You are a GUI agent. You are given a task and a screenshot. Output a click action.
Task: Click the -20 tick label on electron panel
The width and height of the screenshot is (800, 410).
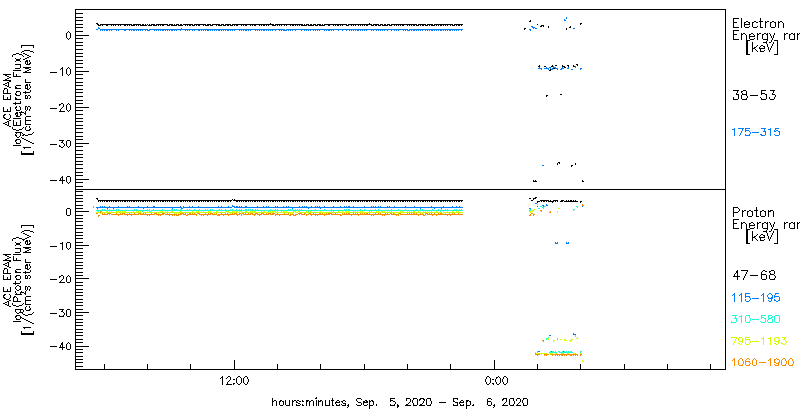[x=59, y=108]
